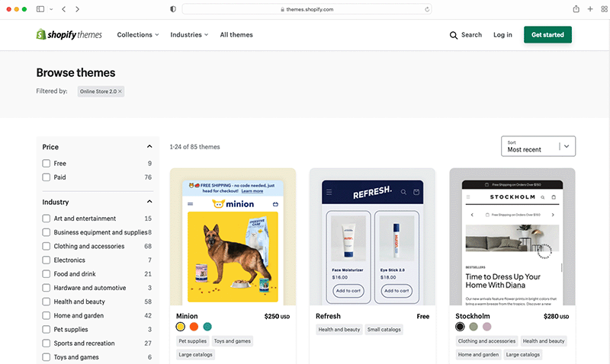This screenshot has height=364, width=610.
Task: Click the Shopify themes logo
Action: [x=69, y=34]
